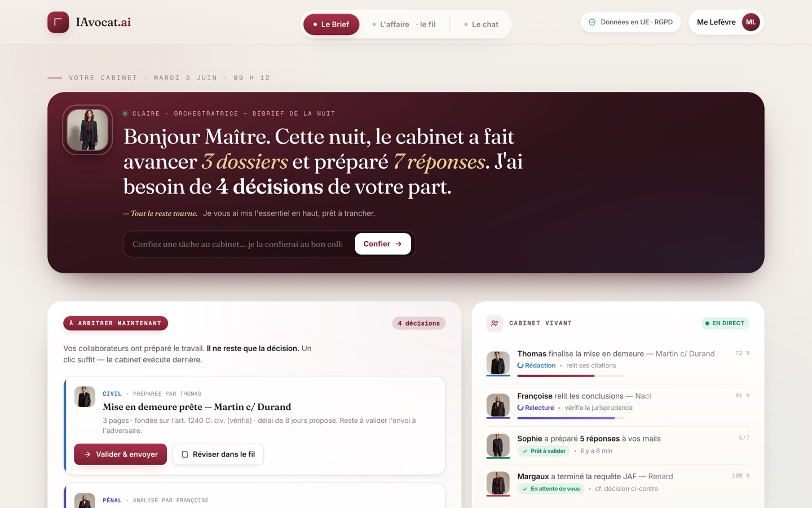812x508 pixels.
Task: Click the Votre cabinet date header
Action: coord(169,78)
